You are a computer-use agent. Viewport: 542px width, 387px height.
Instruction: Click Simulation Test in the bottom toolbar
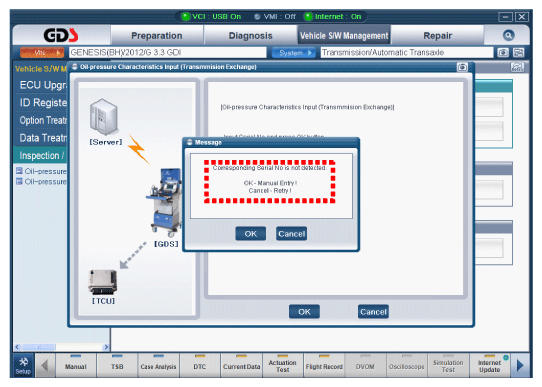(448, 366)
